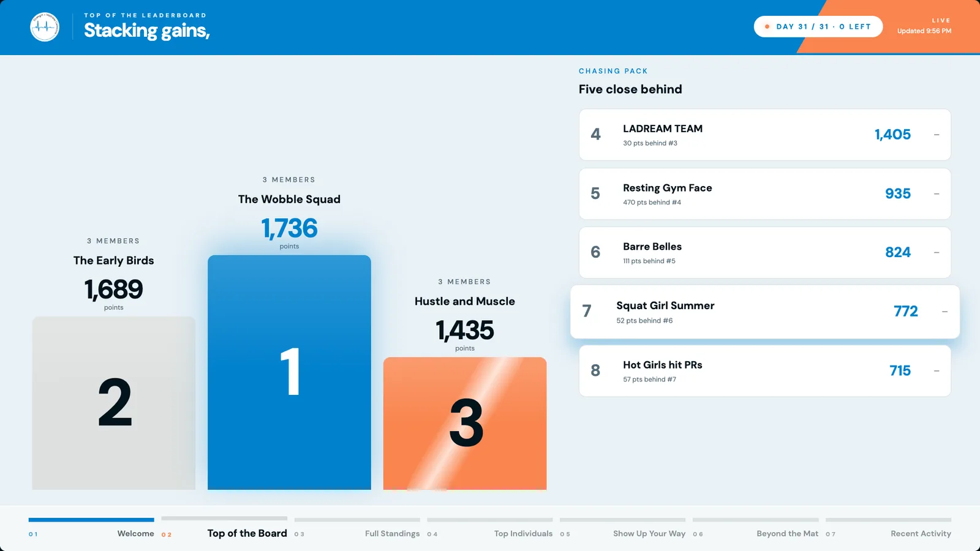
Task: Jump to the Beyond the Mat tab
Action: (756, 529)
